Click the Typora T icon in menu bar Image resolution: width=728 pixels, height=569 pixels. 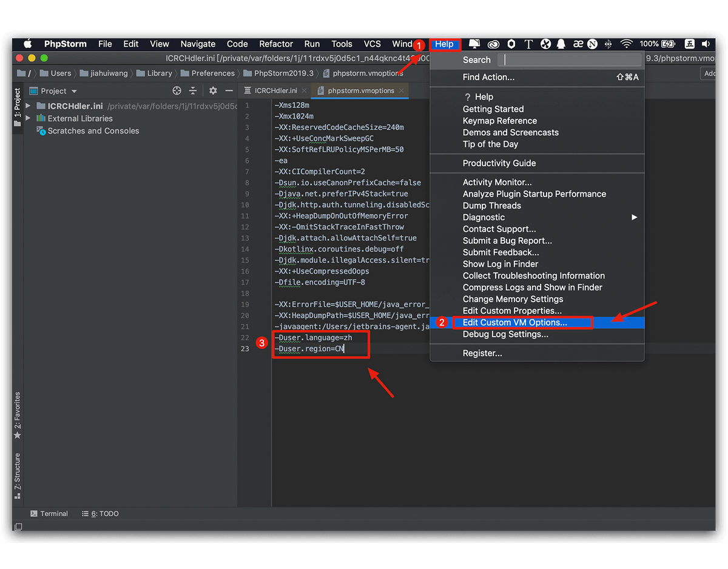pos(528,44)
